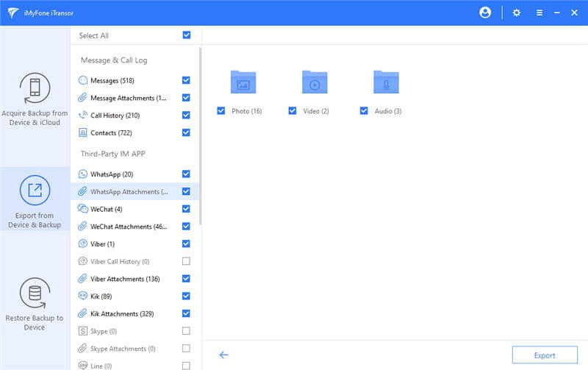Image resolution: width=588 pixels, height=370 pixels.
Task: Open the Audio folder icon
Action: pos(386,82)
